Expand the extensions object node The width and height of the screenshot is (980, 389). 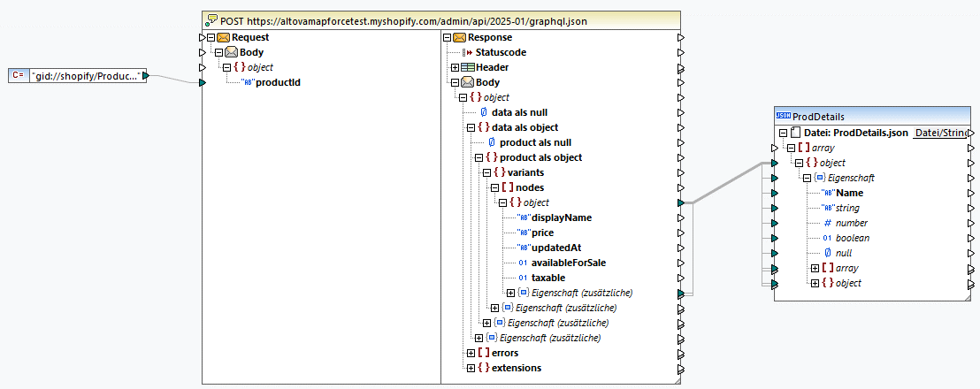[x=471, y=368]
